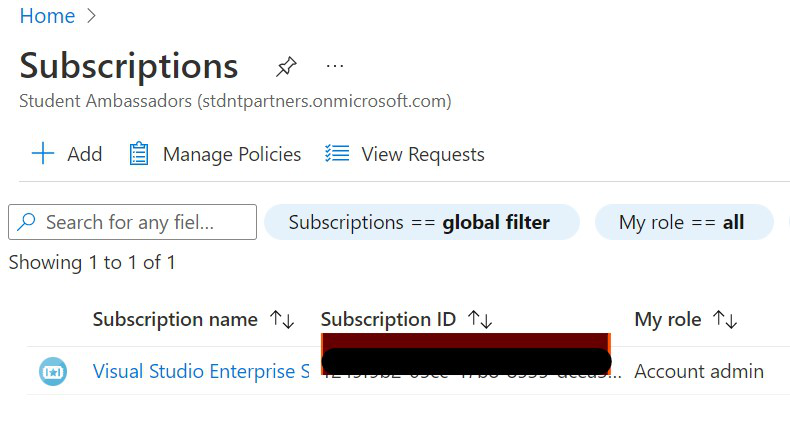
Task: Select the Account admin role cell
Action: [699, 371]
